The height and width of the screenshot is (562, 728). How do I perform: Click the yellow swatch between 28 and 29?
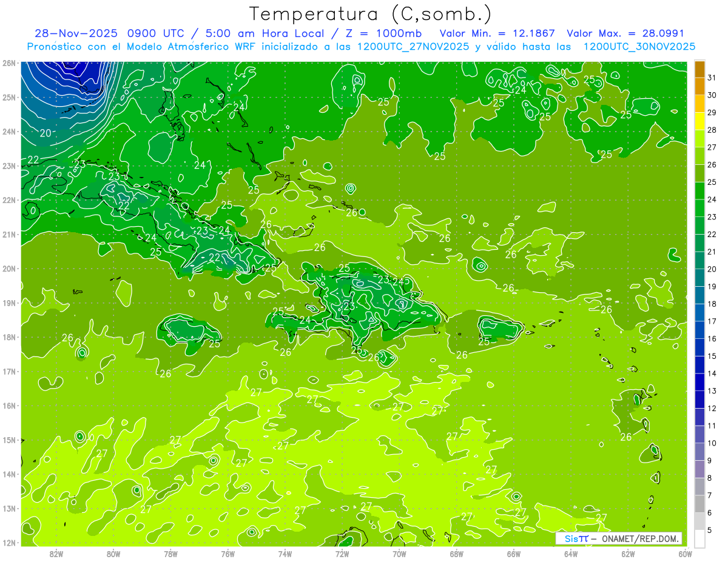tap(700, 121)
